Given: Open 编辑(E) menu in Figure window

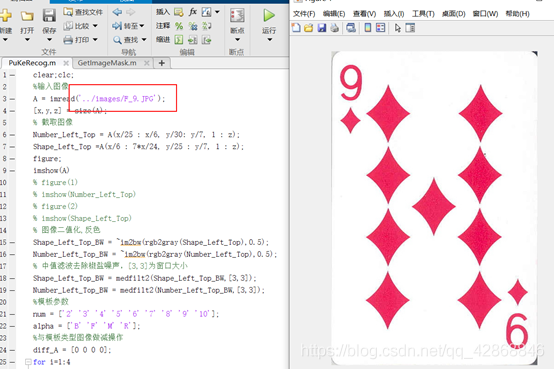Looking at the screenshot, I should coord(334,14).
